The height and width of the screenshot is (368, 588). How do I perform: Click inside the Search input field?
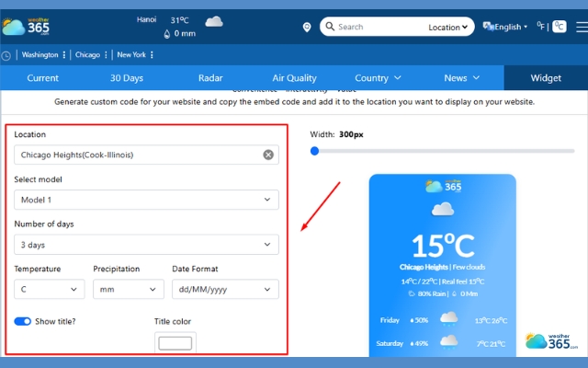[379, 27]
